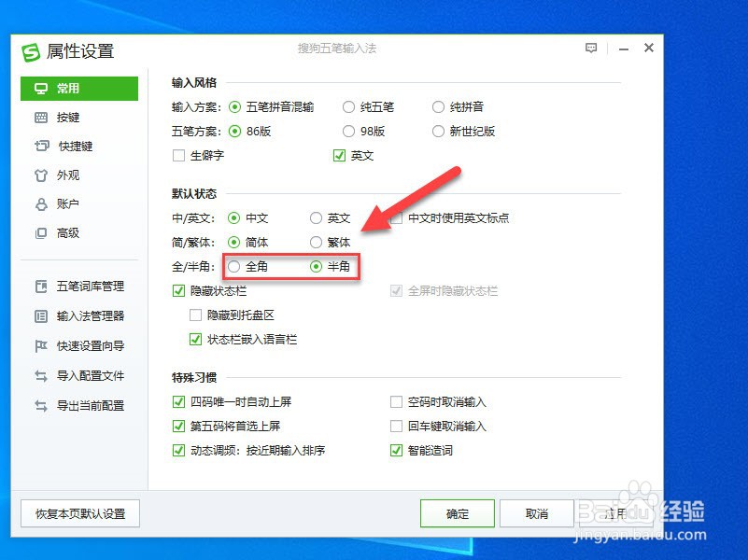The width and height of the screenshot is (748, 560).
Task: Select the 全角 radio button
Action: [233, 266]
